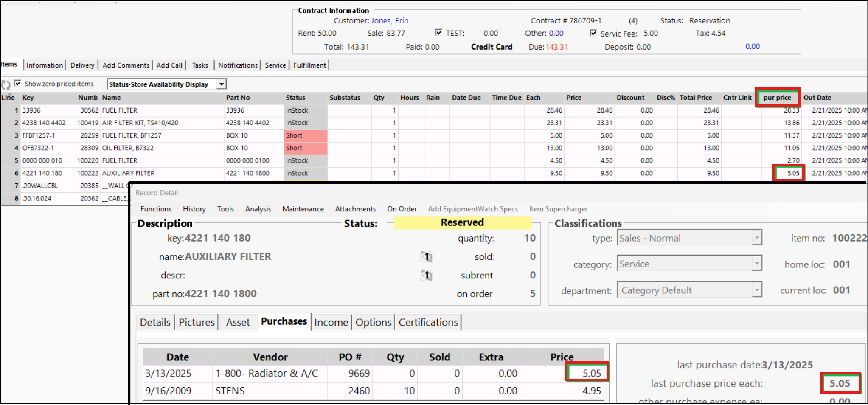Image resolution: width=868 pixels, height=405 pixels.
Task: Toggle the TEST checkbox in Contract Information
Action: [x=439, y=33]
